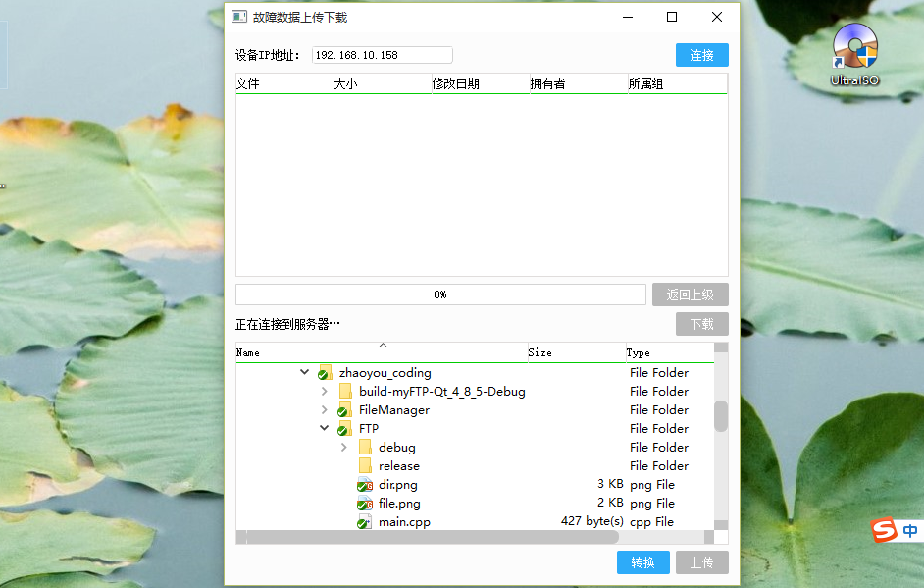Select main.cpp in the file tree
The width and height of the screenshot is (924, 588).
[475, 522]
